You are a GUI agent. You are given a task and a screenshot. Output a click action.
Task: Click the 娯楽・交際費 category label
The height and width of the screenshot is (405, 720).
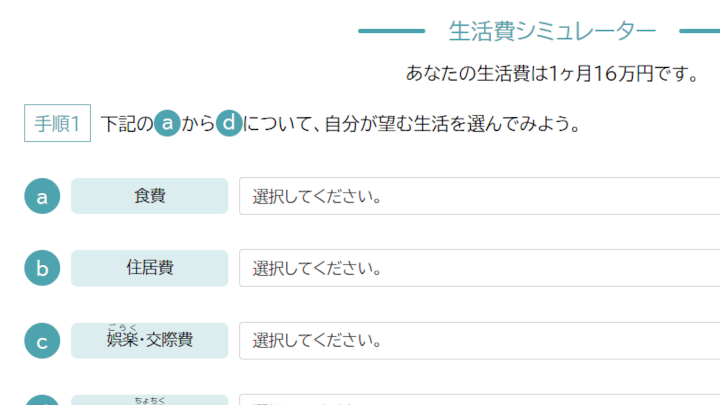(x=149, y=340)
